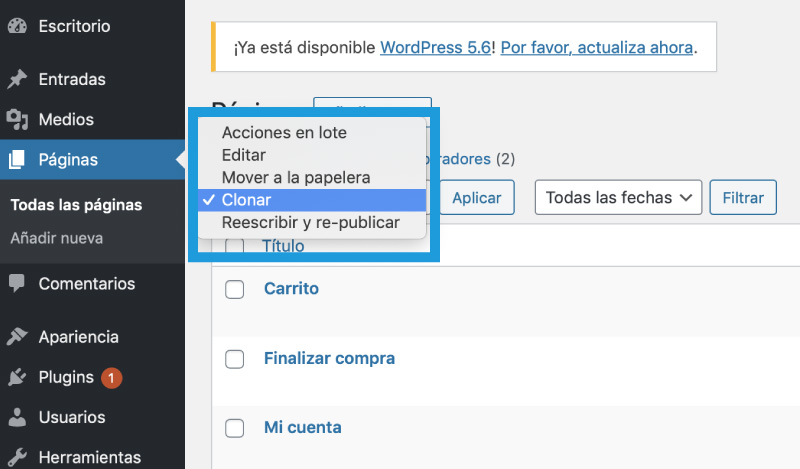
Task: Click the Escritorio dashboard icon
Action: [17, 26]
